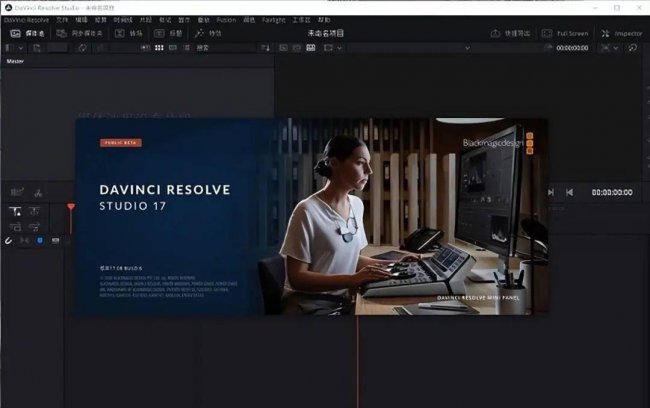The height and width of the screenshot is (408, 650).
Task: Click the viewer top timecode 00:00:00:00
Action: click(x=572, y=48)
